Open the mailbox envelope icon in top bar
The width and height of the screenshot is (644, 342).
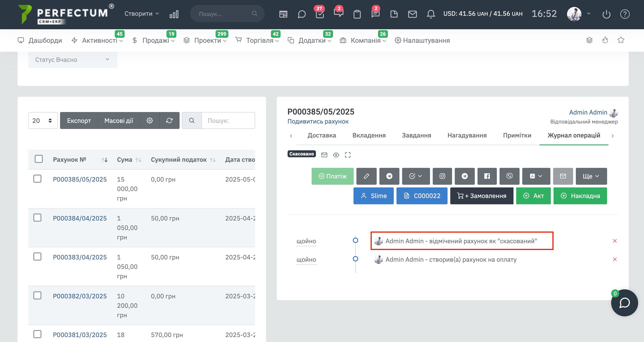point(412,14)
